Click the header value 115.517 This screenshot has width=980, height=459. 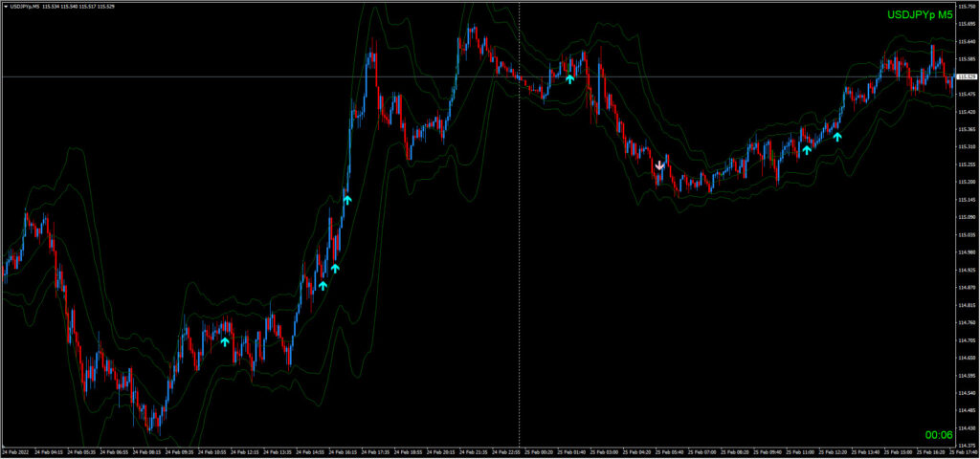pos(89,7)
